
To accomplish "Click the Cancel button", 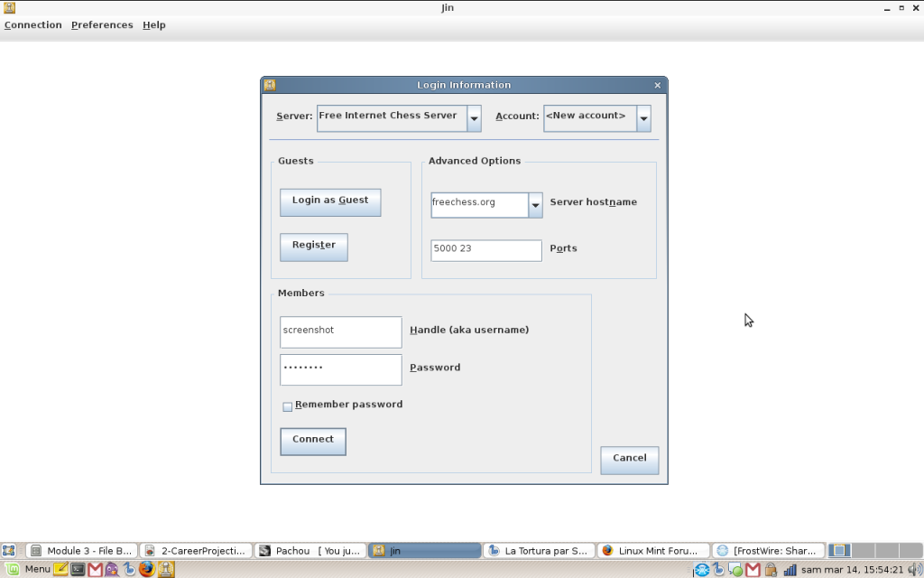I will (629, 460).
